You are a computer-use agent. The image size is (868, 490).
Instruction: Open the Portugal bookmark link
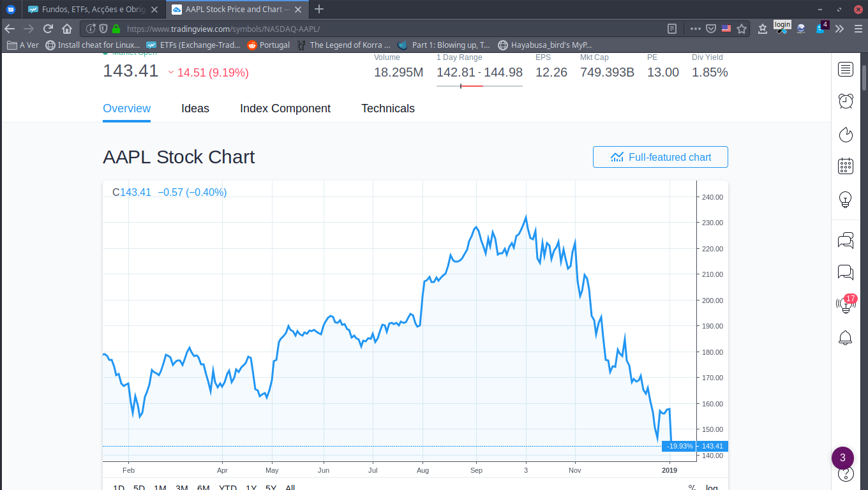point(269,45)
